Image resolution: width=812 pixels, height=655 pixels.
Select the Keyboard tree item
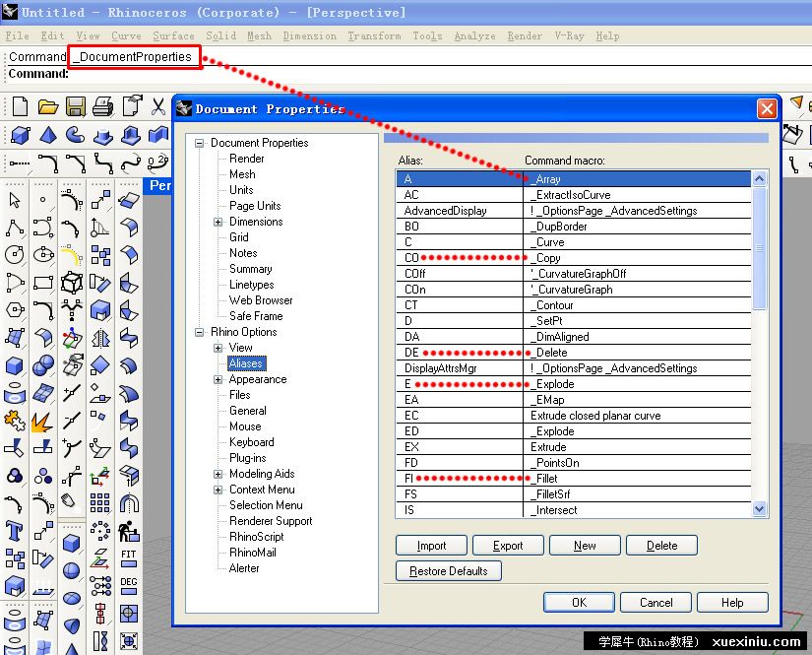coord(252,442)
